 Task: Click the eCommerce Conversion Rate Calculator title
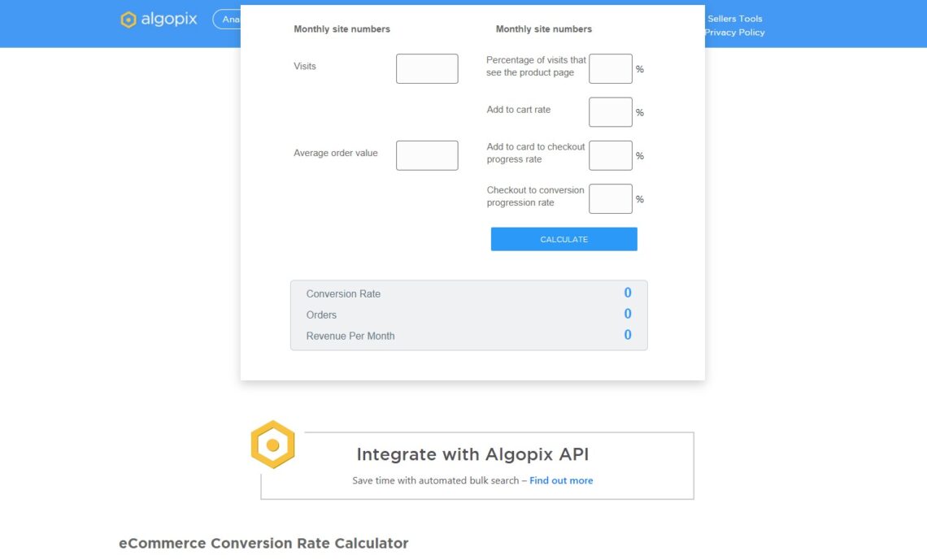click(x=263, y=543)
